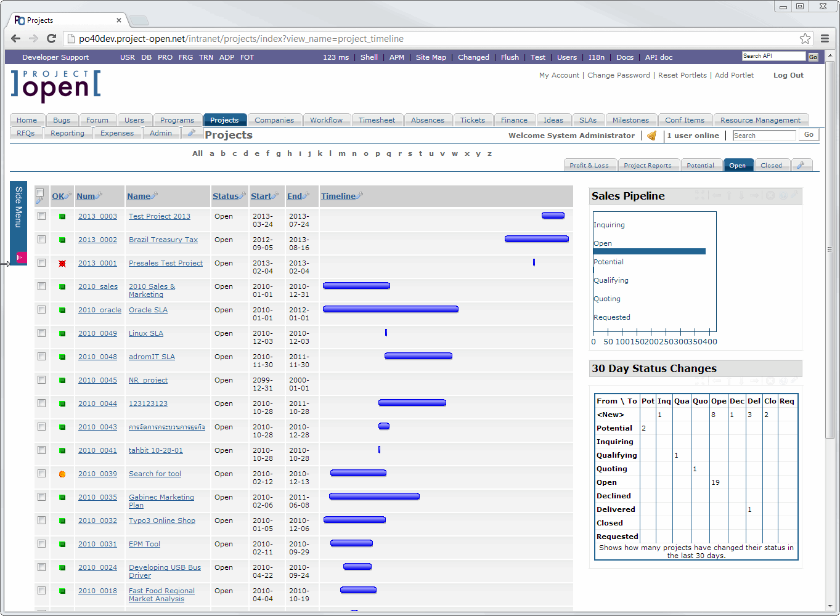This screenshot has height=616, width=840.
Task: Open the Chrome hamburger menu
Action: click(825, 39)
